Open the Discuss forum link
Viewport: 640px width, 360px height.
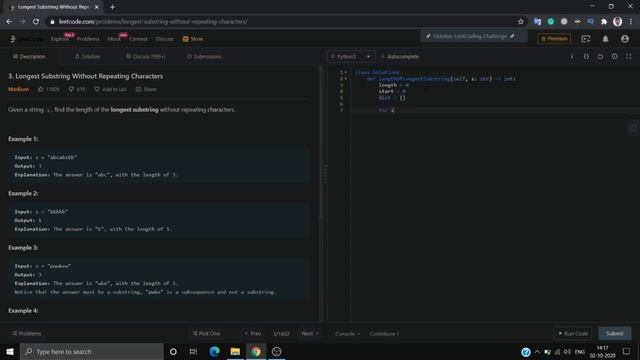(x=164, y=39)
